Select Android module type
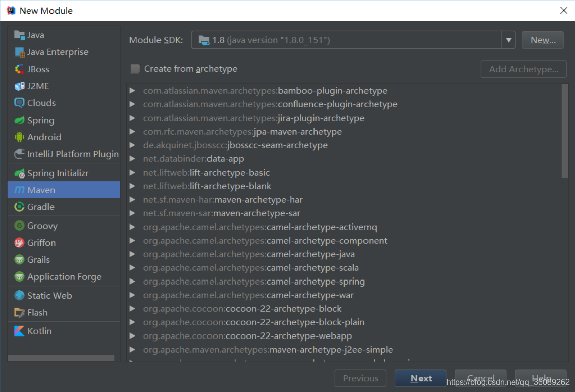This screenshot has height=392, width=575. coord(64,137)
